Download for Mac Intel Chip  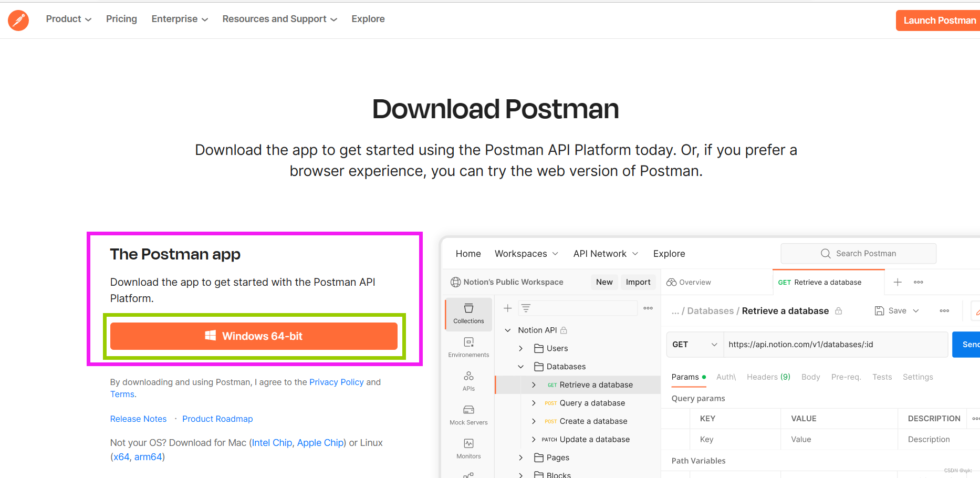coord(272,443)
